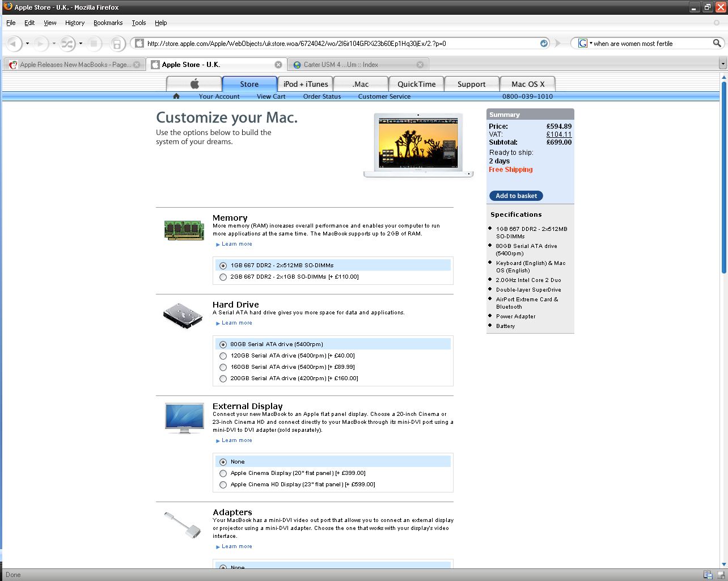Open the Support site tab
The image size is (728, 581).
(471, 84)
